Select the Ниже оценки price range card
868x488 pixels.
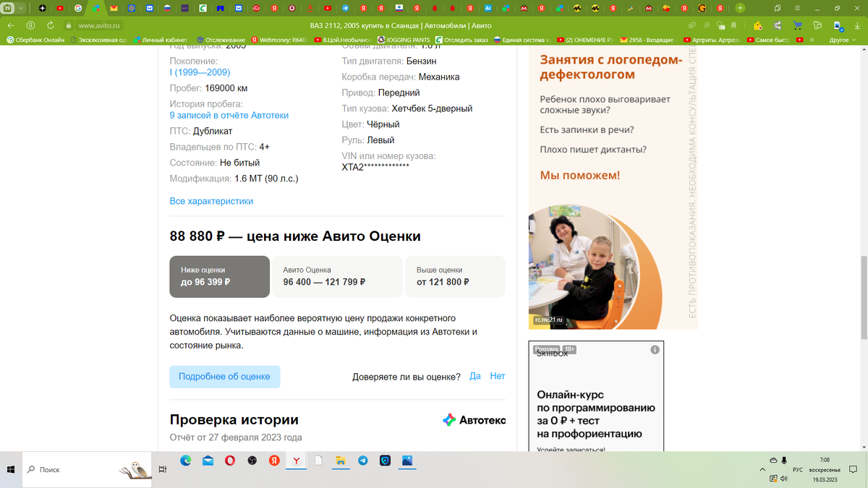pyautogui.click(x=220, y=276)
